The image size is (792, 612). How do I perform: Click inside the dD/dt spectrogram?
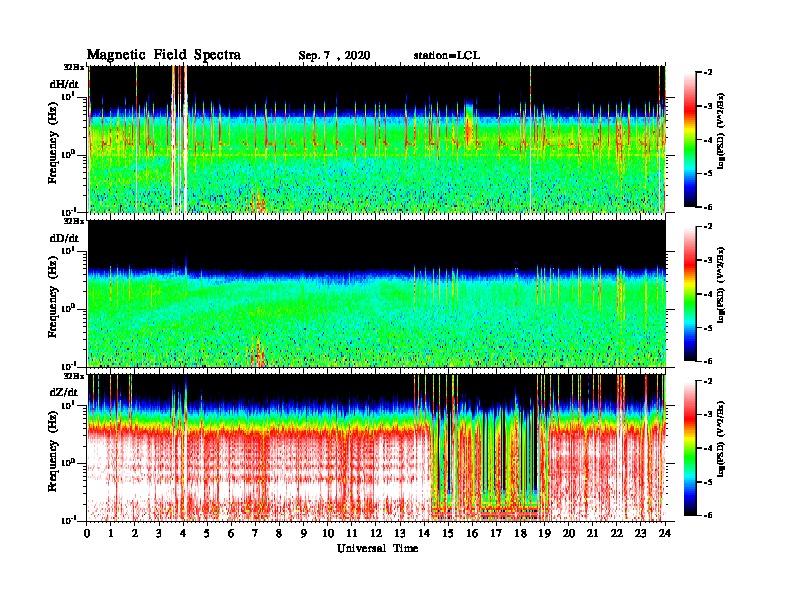377,293
